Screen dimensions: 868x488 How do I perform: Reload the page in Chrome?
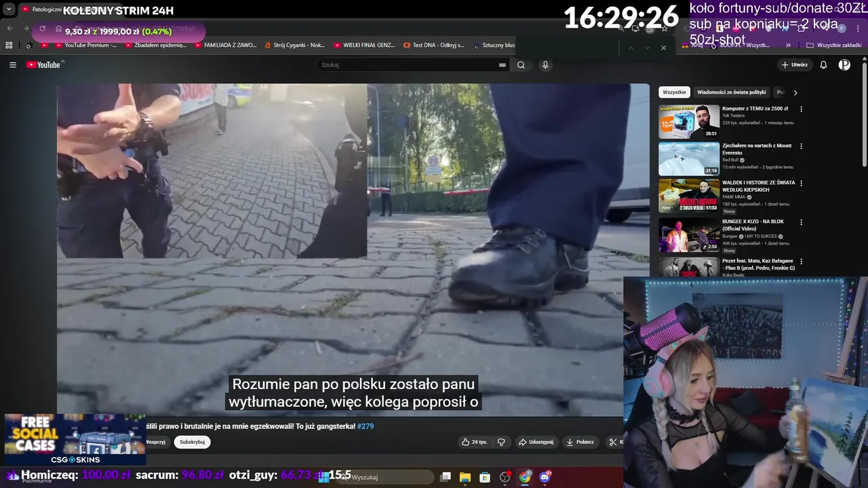coord(43,28)
